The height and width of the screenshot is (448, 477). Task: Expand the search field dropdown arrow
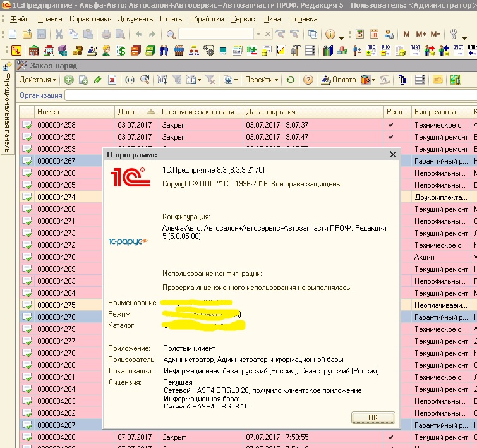(x=258, y=34)
